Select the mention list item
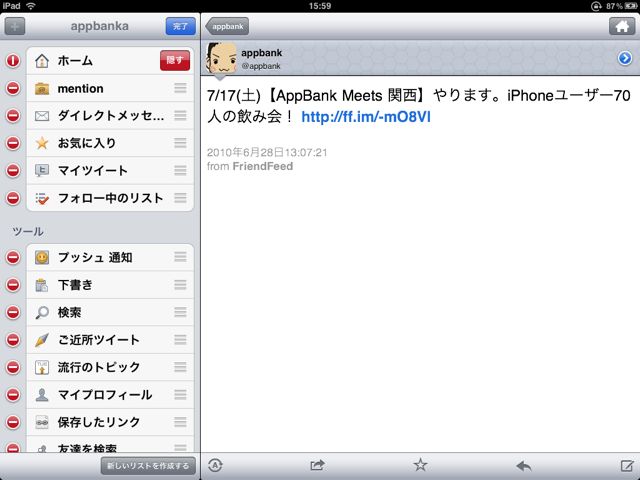Image resolution: width=640 pixels, height=480 pixels. 110,88
